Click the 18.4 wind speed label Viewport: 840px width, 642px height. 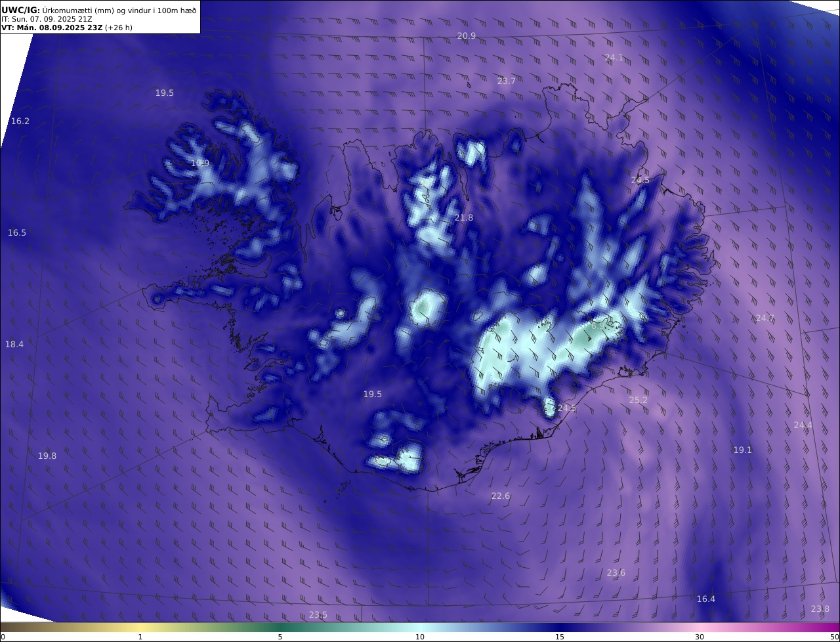(14, 344)
